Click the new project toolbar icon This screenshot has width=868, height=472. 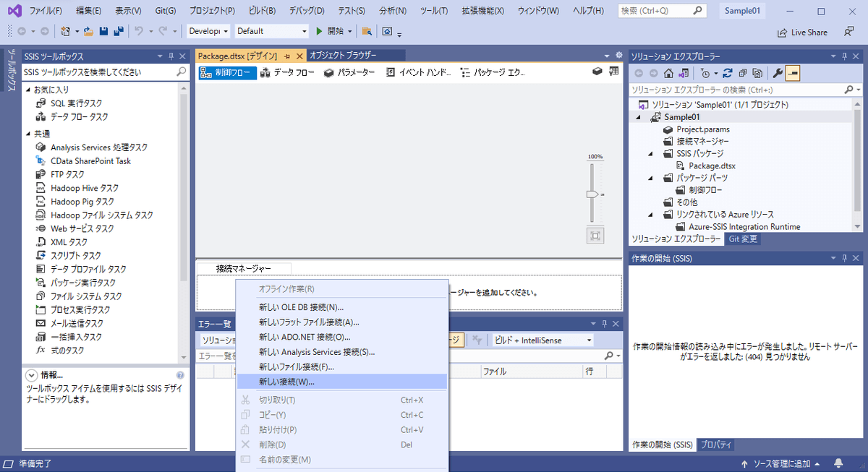click(x=66, y=32)
